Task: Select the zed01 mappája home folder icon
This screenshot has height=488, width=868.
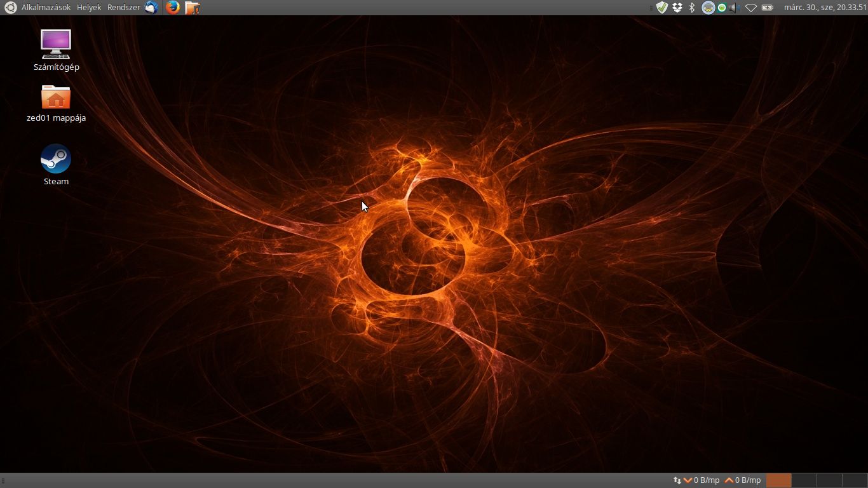Action: pos(56,103)
